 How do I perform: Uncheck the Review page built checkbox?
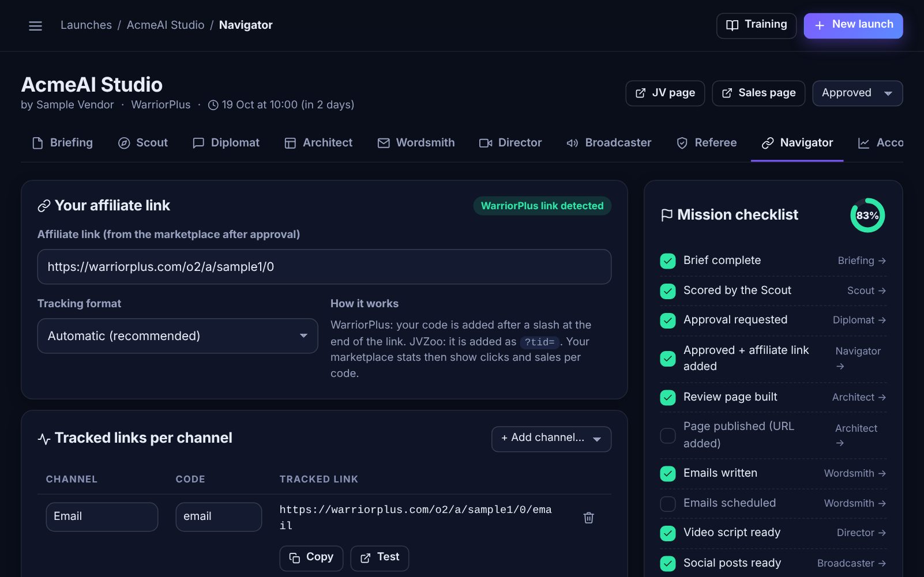[x=668, y=398]
